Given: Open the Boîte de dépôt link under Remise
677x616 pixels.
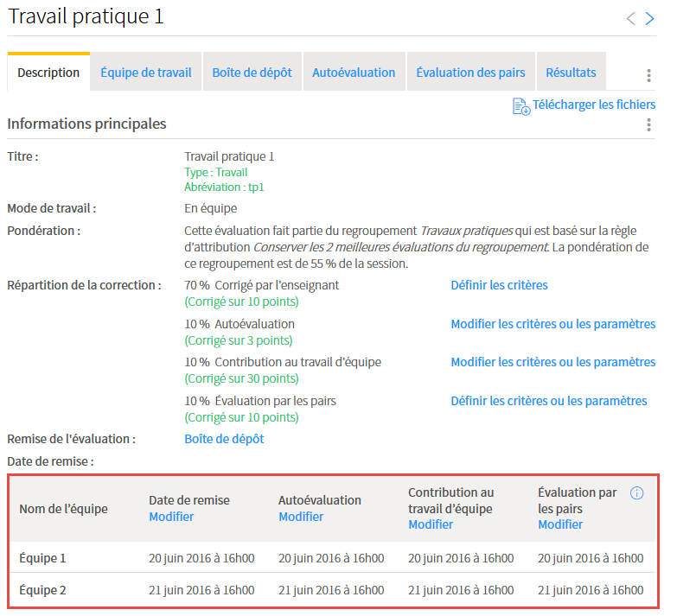Looking at the screenshot, I should [x=224, y=439].
